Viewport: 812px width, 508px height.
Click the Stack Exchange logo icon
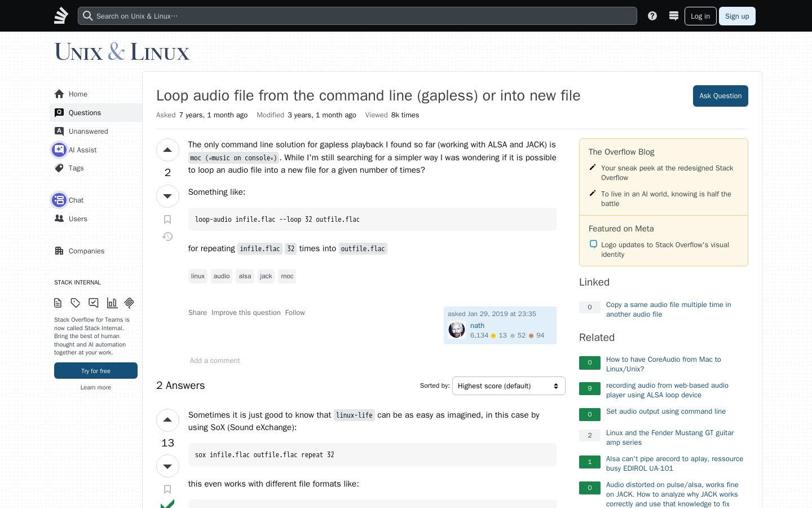(61, 16)
